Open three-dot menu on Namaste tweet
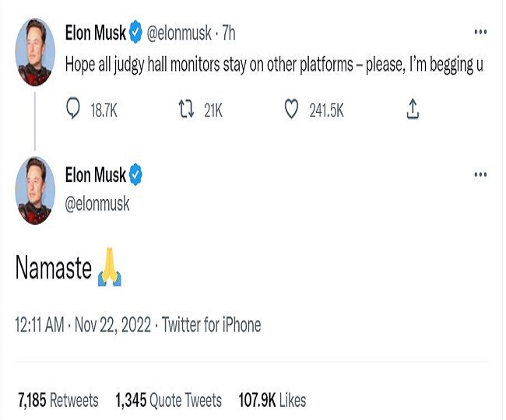This screenshot has height=420, width=506. (481, 175)
